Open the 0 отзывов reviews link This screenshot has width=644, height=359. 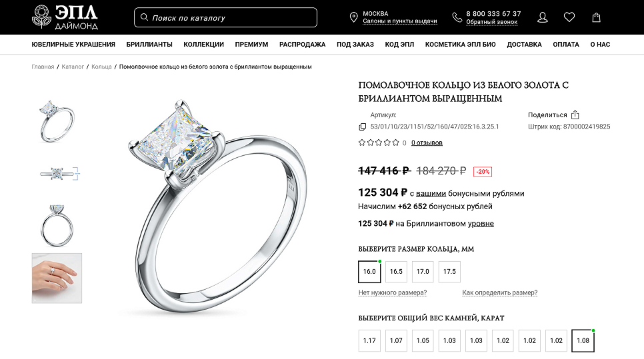tap(427, 143)
